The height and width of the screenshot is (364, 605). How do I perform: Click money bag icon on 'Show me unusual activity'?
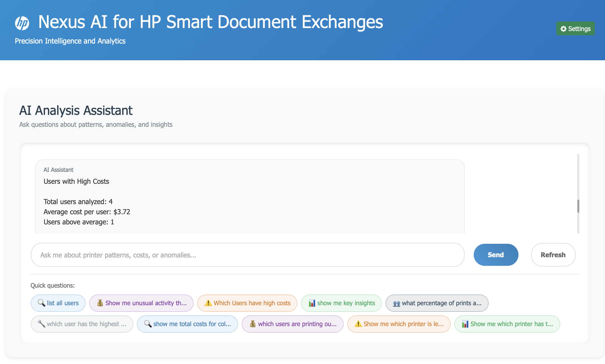[x=100, y=303]
